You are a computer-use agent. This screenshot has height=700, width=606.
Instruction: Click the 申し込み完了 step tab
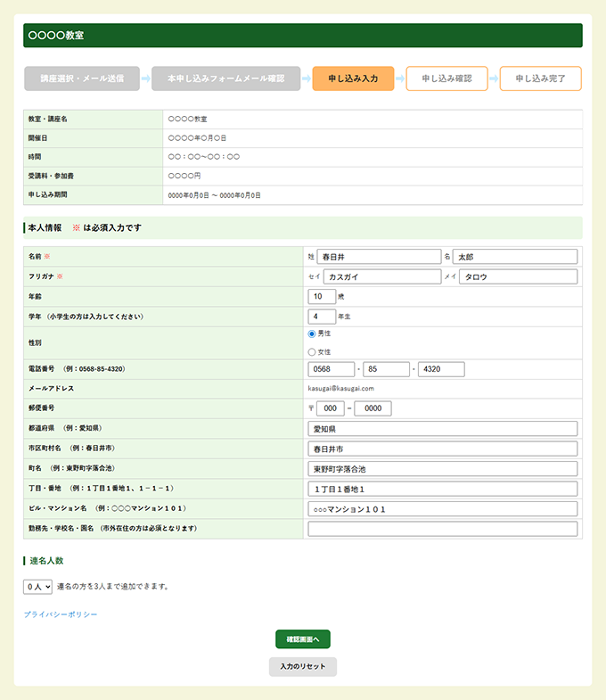(x=540, y=78)
